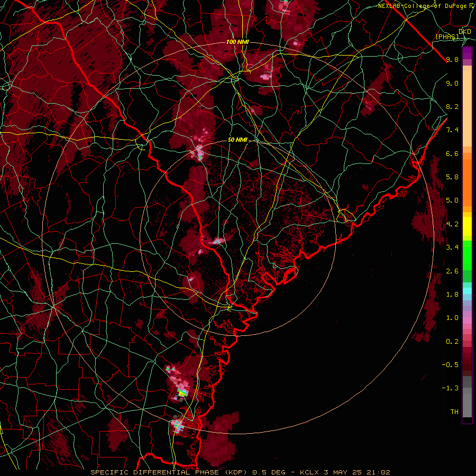Click the -0.5 scale value

coord(450,365)
